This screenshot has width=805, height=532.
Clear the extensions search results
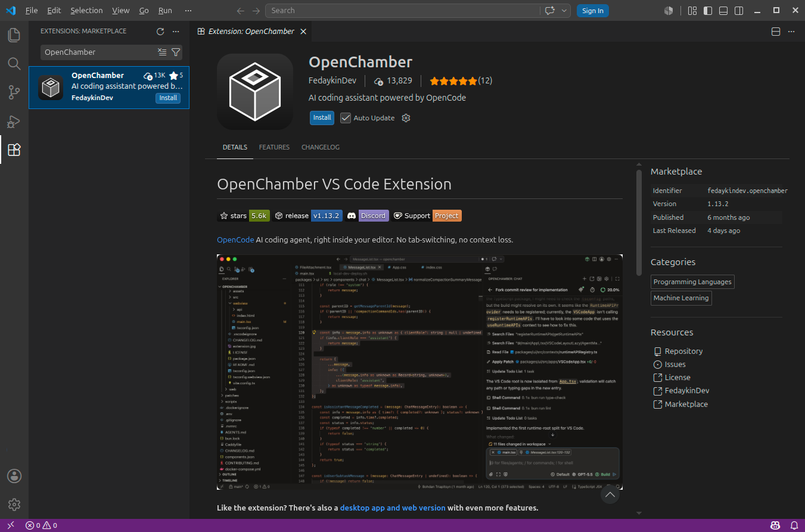point(162,52)
